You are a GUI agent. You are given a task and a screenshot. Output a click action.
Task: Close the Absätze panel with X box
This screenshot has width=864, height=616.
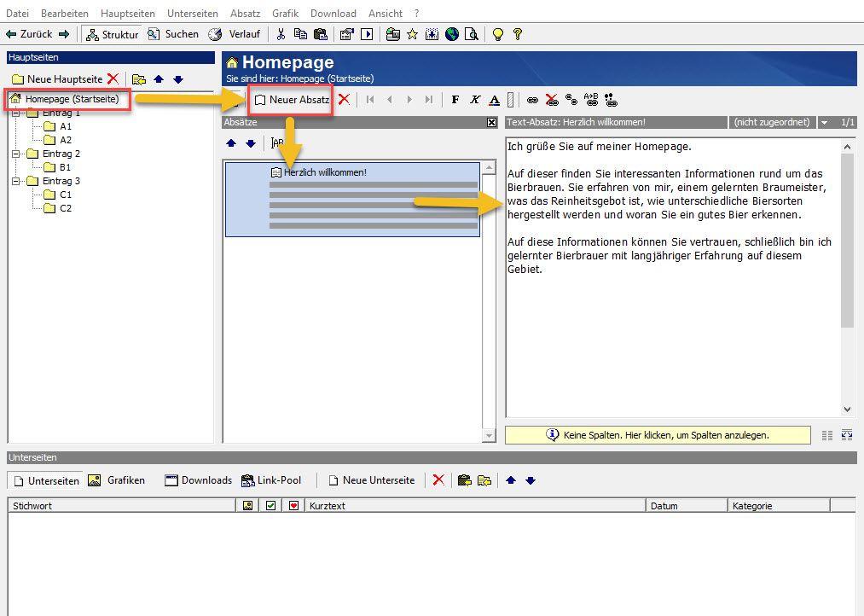[x=491, y=123]
